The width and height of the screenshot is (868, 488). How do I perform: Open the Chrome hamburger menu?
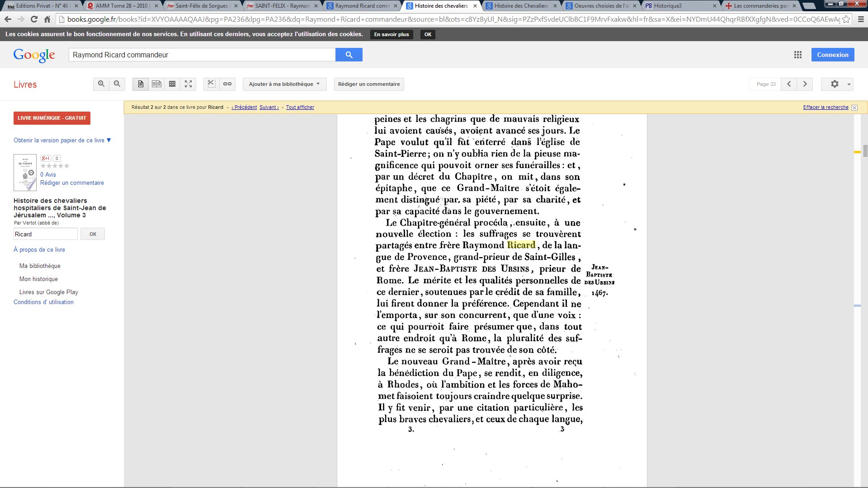point(860,19)
